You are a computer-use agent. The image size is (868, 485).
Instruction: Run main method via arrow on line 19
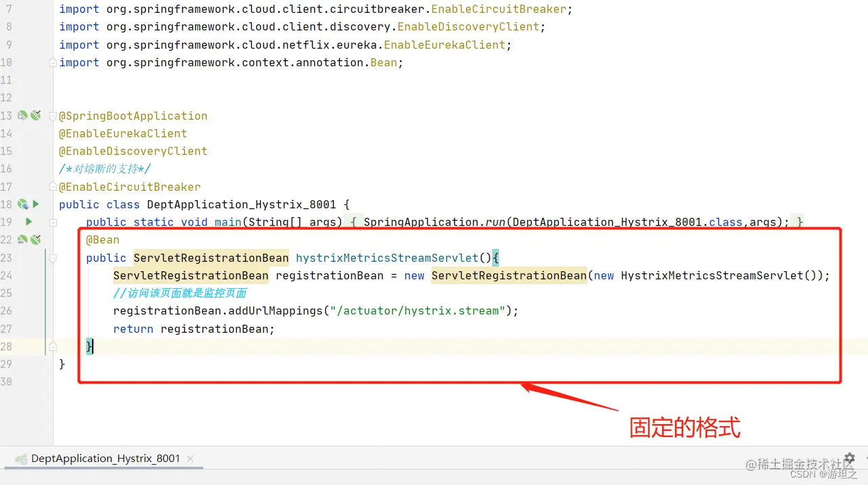(x=28, y=222)
